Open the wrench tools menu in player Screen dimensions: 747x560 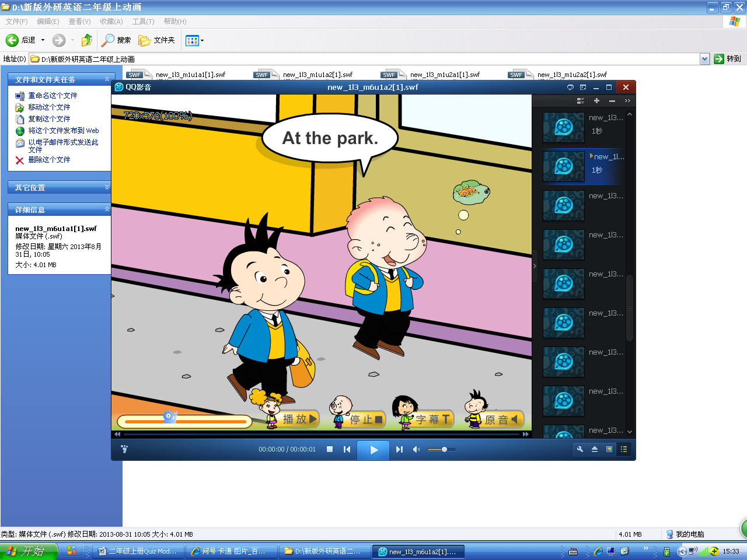[x=580, y=449]
